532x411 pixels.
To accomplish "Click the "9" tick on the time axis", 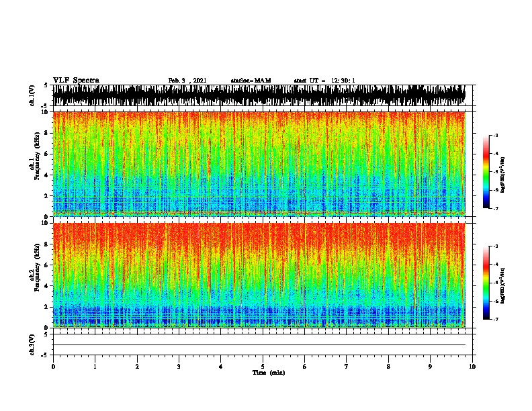I will (x=430, y=367).
